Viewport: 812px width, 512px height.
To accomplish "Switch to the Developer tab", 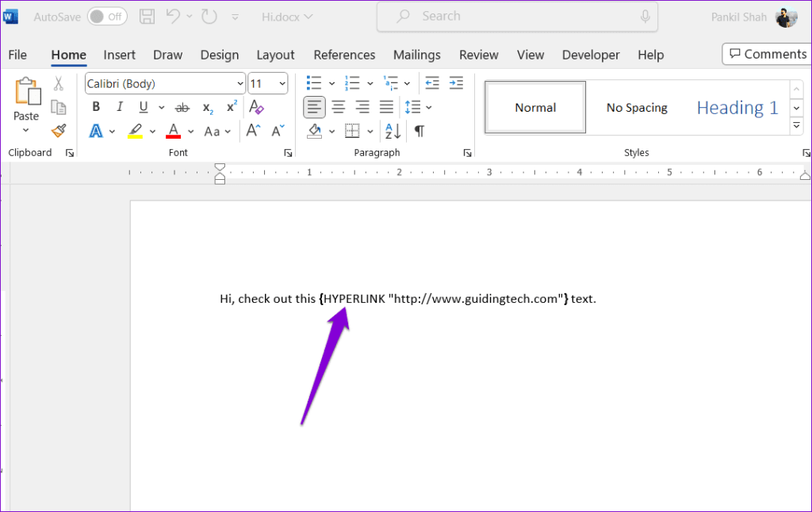I will coord(590,55).
